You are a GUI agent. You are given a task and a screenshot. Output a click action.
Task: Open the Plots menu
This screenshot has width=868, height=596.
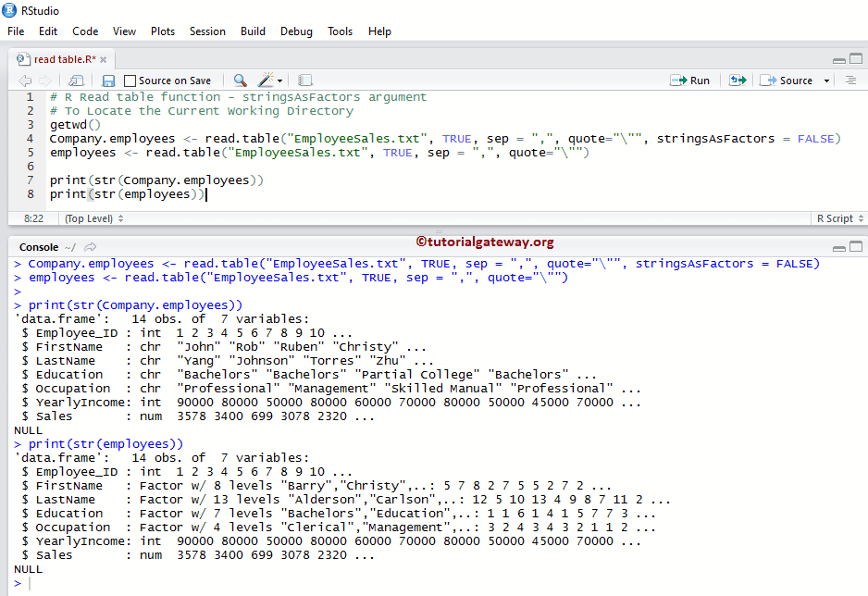pyautogui.click(x=163, y=31)
